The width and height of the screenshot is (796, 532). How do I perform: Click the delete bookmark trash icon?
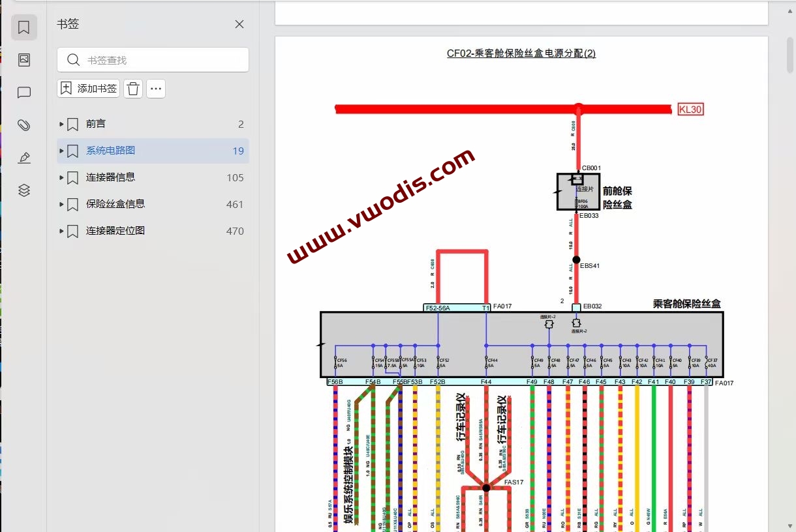coord(133,88)
